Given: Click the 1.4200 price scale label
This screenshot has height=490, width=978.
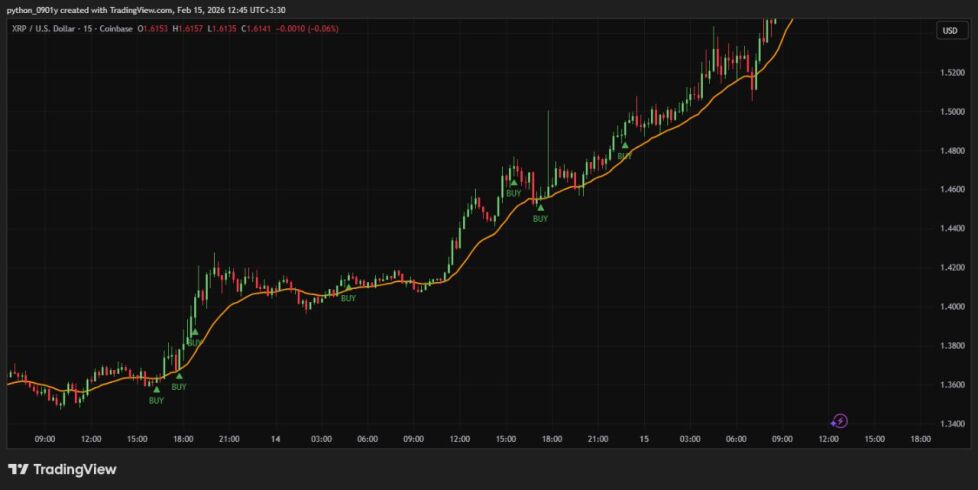Looking at the screenshot, I should (x=952, y=267).
